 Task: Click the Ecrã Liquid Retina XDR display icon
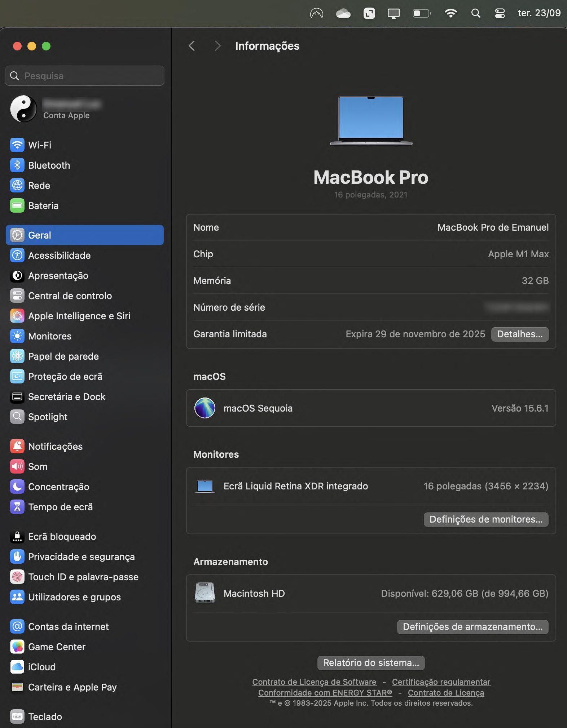coord(205,487)
